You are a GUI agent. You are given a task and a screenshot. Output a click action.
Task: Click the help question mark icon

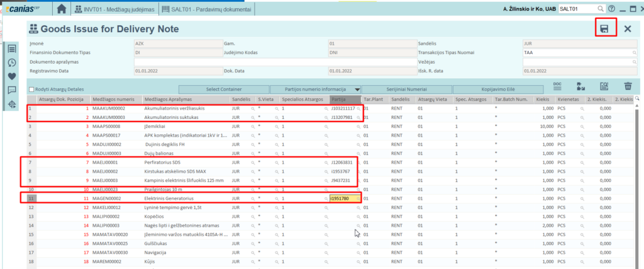click(x=611, y=9)
